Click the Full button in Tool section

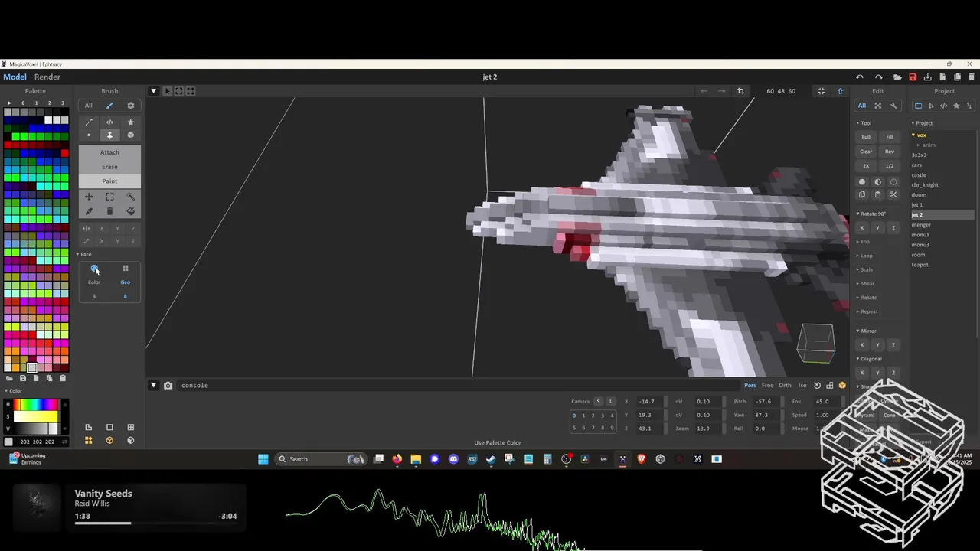(x=866, y=137)
